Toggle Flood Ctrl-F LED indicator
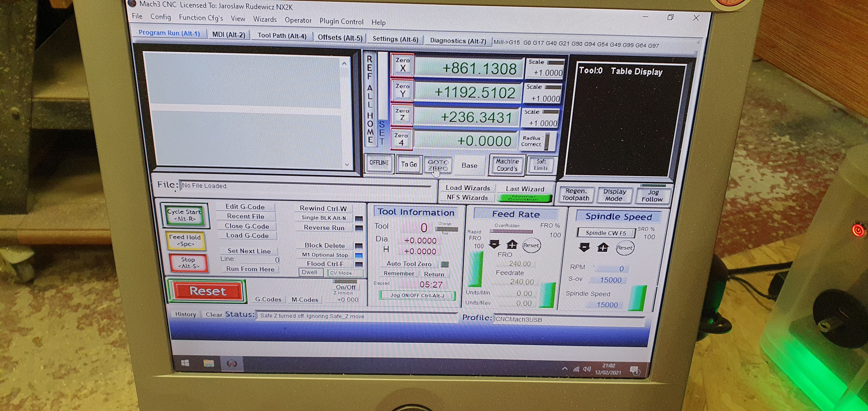This screenshot has width=868, height=411. coord(359,264)
